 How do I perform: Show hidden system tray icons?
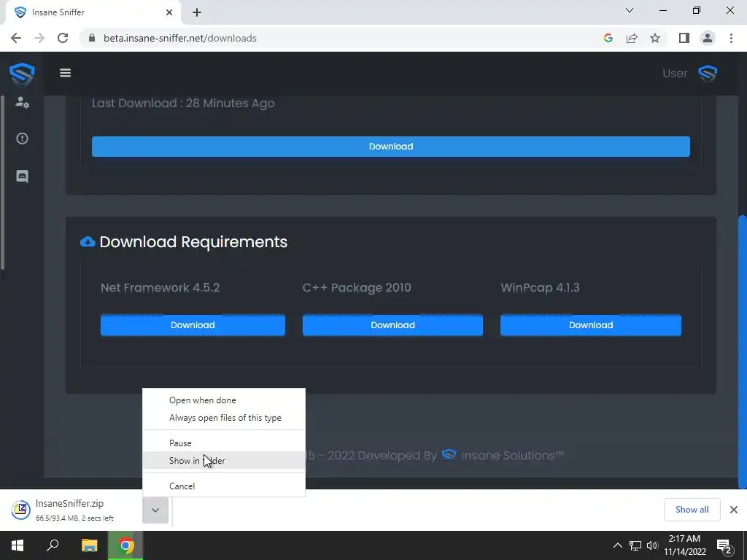tap(617, 545)
